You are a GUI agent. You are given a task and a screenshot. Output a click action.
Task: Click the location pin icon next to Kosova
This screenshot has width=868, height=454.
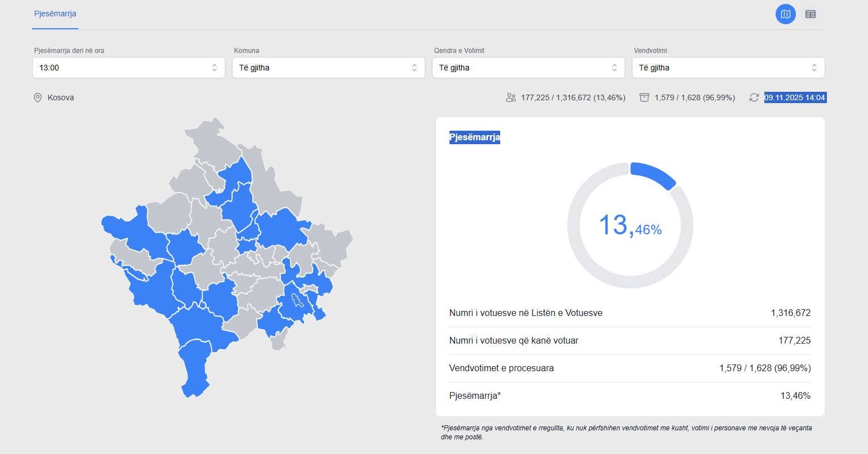[38, 97]
